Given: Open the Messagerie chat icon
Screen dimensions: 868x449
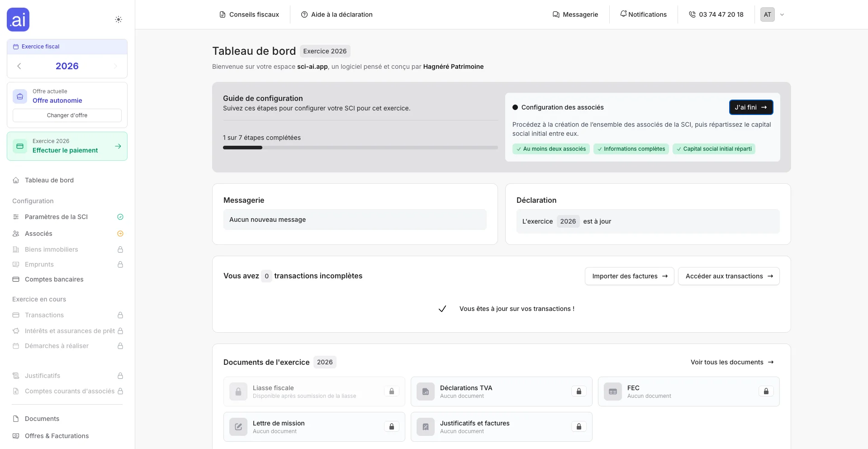Looking at the screenshot, I should click(556, 14).
